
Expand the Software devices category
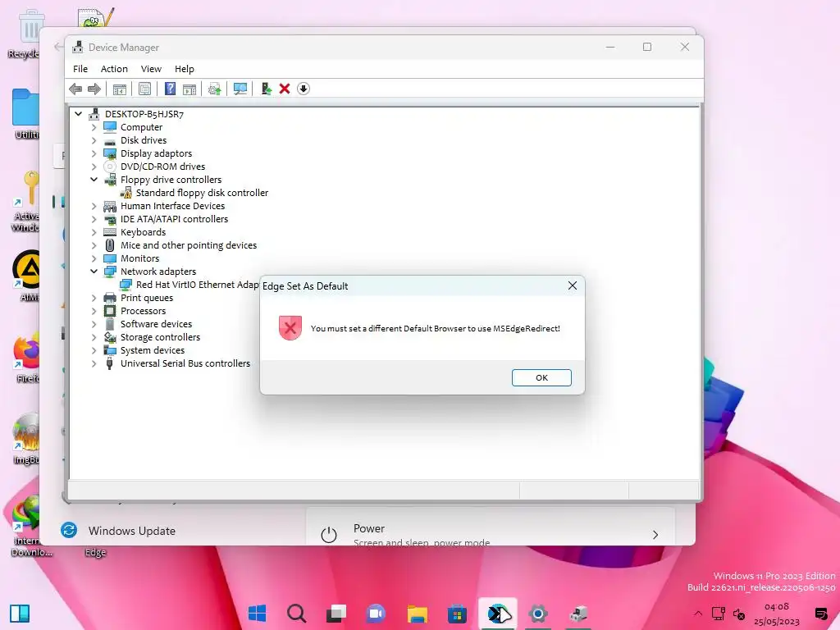point(94,324)
